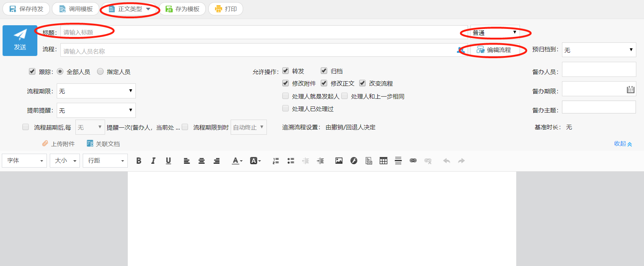Uncheck the 转发 permission checkbox
This screenshot has height=266, width=644.
pos(286,71)
